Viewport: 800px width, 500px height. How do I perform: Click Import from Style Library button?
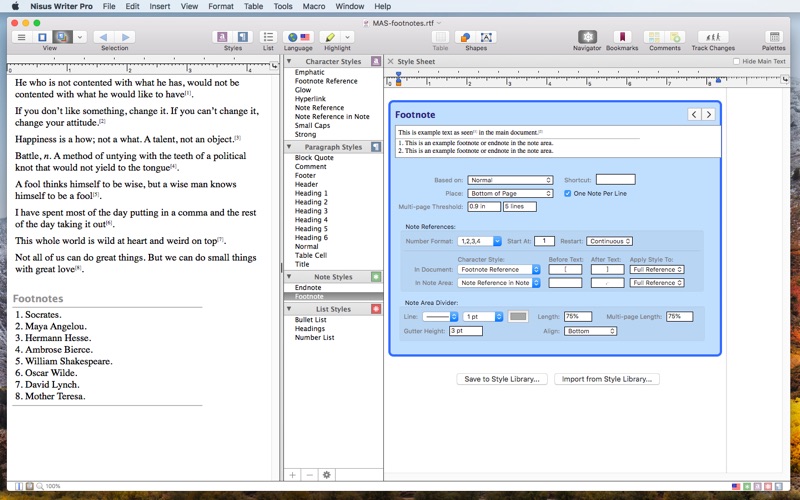click(608, 379)
